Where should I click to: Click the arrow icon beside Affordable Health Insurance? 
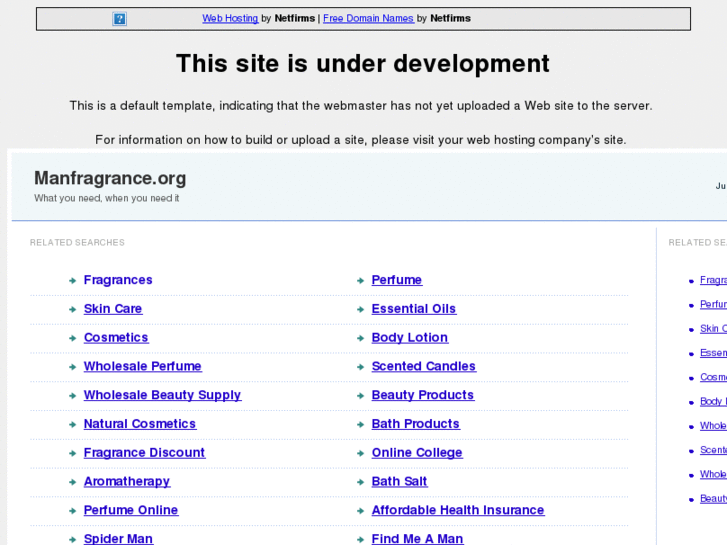pos(360,511)
